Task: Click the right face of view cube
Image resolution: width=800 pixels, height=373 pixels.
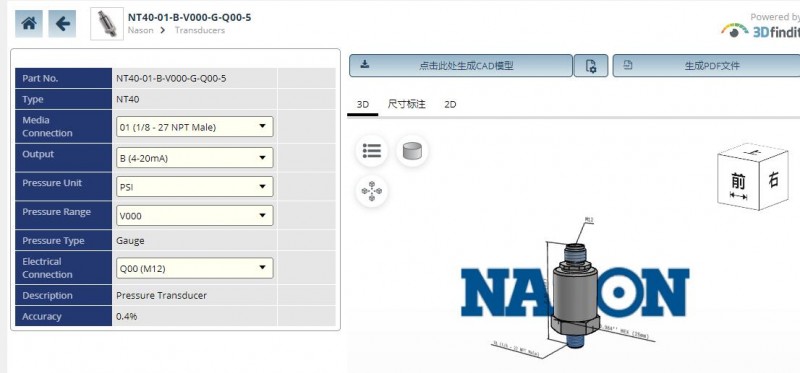Action: tap(773, 180)
